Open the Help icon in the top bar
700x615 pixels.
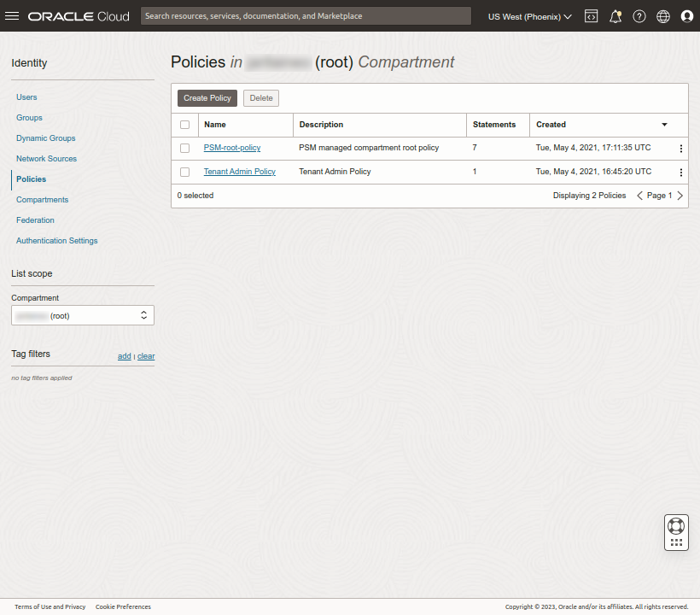point(639,15)
